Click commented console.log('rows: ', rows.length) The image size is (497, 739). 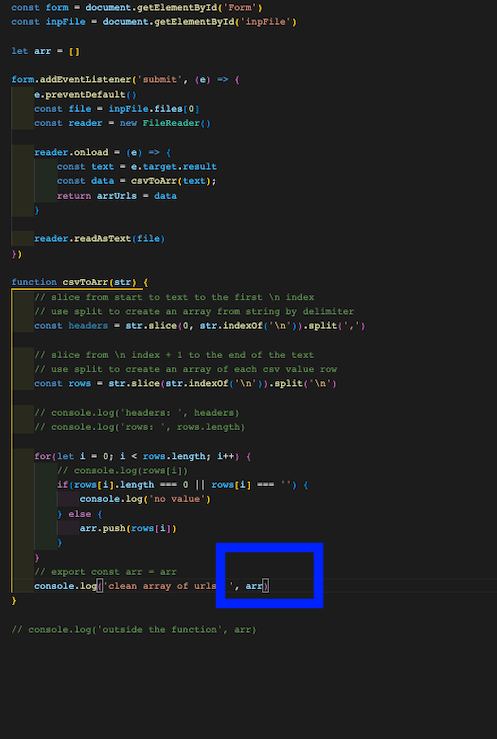coord(139,427)
